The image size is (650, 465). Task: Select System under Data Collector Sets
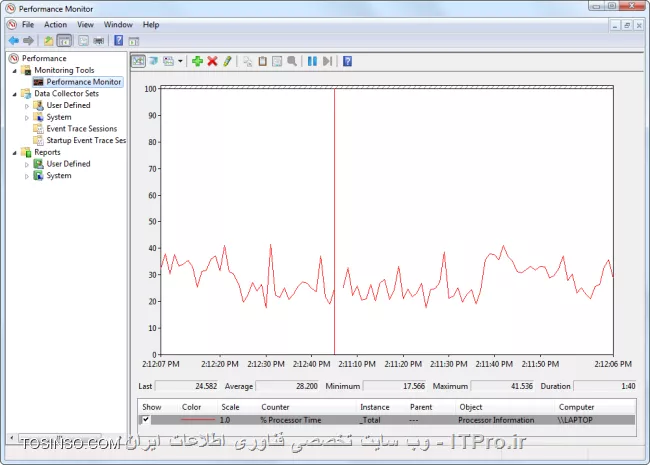[x=59, y=117]
